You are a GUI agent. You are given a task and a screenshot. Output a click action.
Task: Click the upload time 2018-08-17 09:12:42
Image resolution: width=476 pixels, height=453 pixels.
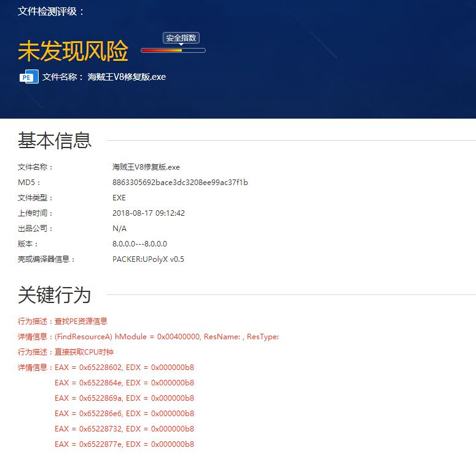149,213
